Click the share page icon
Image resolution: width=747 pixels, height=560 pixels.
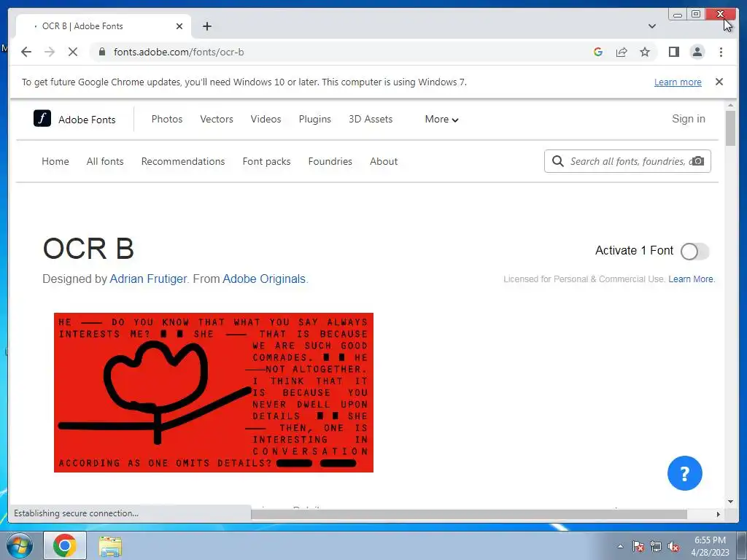tap(622, 52)
